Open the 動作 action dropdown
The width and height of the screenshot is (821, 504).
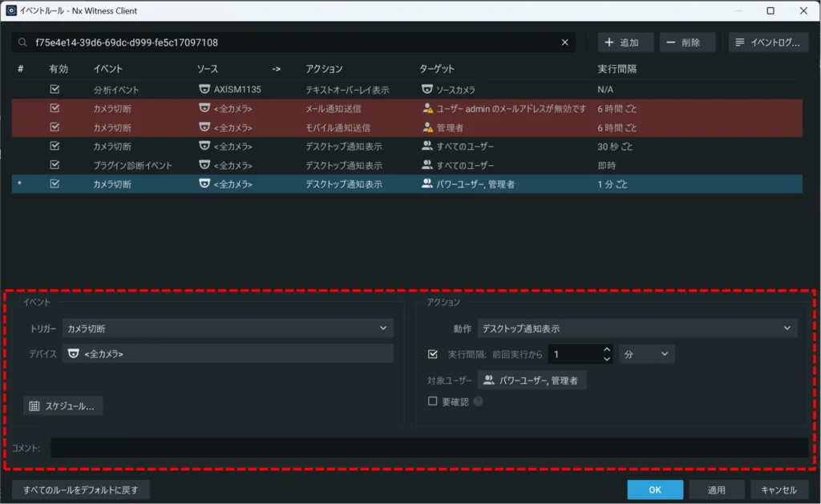(637, 329)
